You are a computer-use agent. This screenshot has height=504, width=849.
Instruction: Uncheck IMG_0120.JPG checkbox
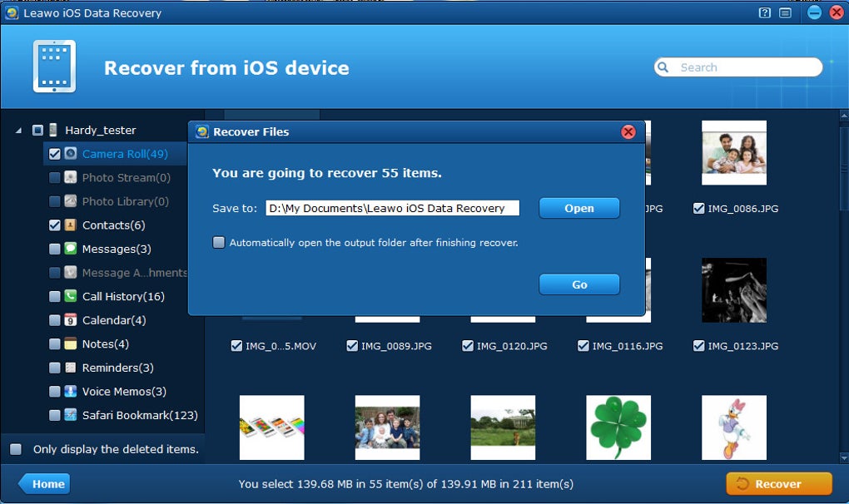(467, 345)
